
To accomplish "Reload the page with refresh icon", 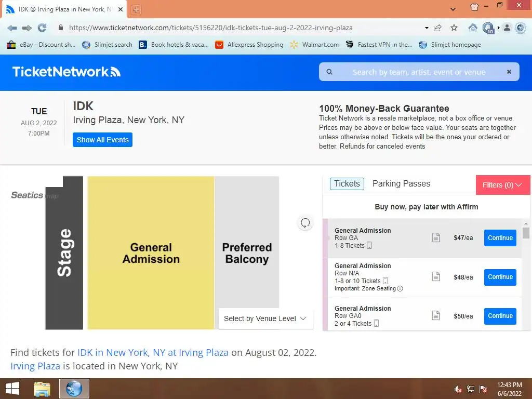I will (x=42, y=28).
